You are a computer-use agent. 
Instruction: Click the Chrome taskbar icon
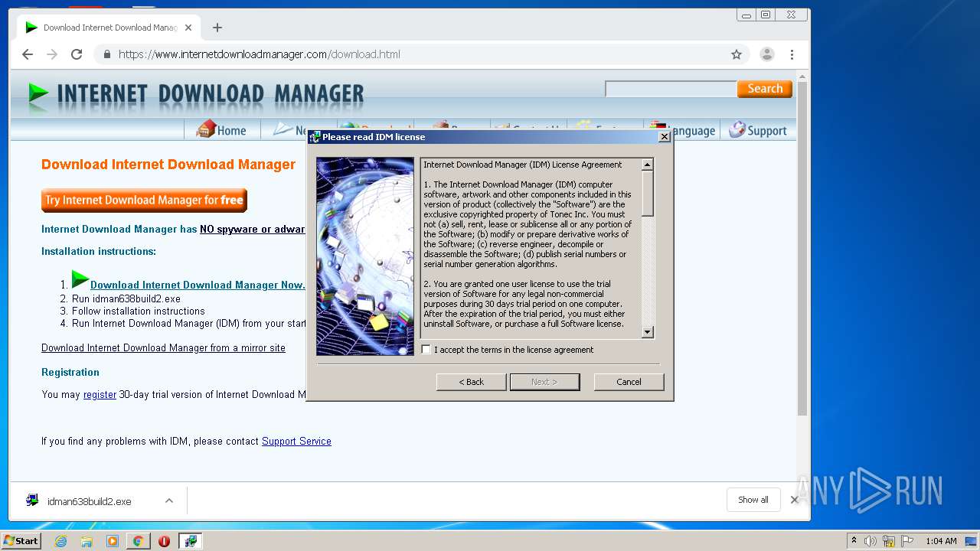pos(138,541)
